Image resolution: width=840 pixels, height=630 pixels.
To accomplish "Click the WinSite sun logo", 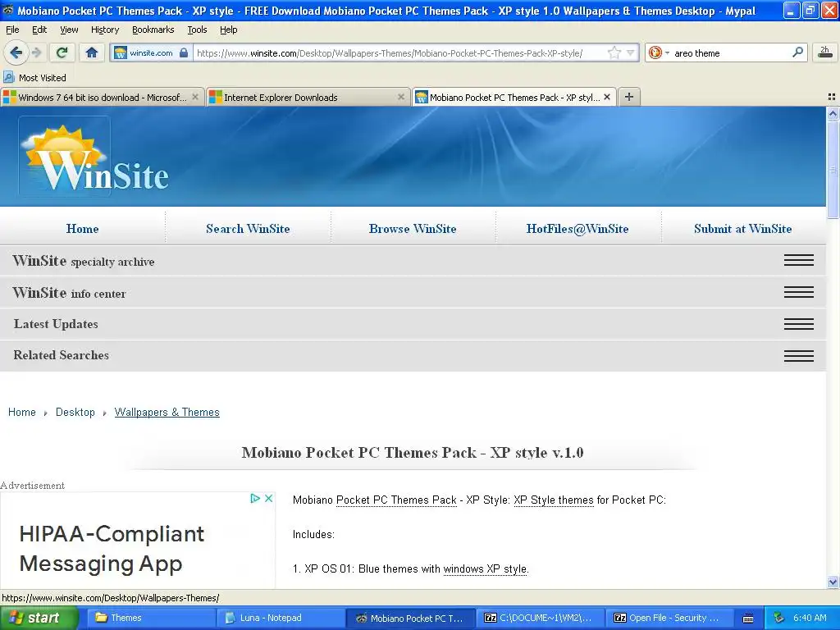I will (94, 157).
